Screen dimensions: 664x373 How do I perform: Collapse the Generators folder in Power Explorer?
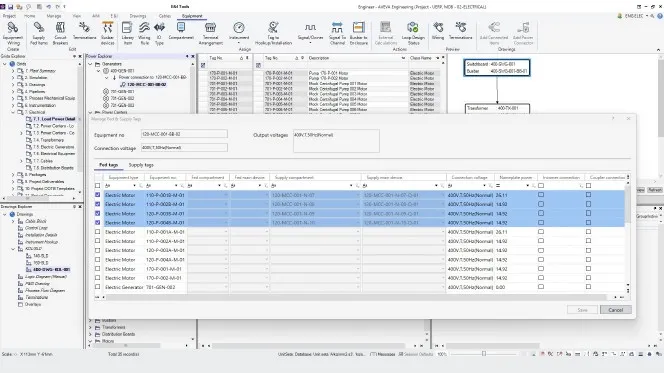click(x=90, y=64)
